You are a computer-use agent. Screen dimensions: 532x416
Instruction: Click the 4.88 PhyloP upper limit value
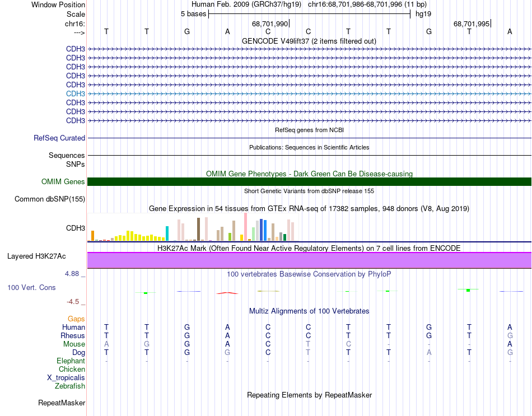pyautogui.click(x=72, y=273)
